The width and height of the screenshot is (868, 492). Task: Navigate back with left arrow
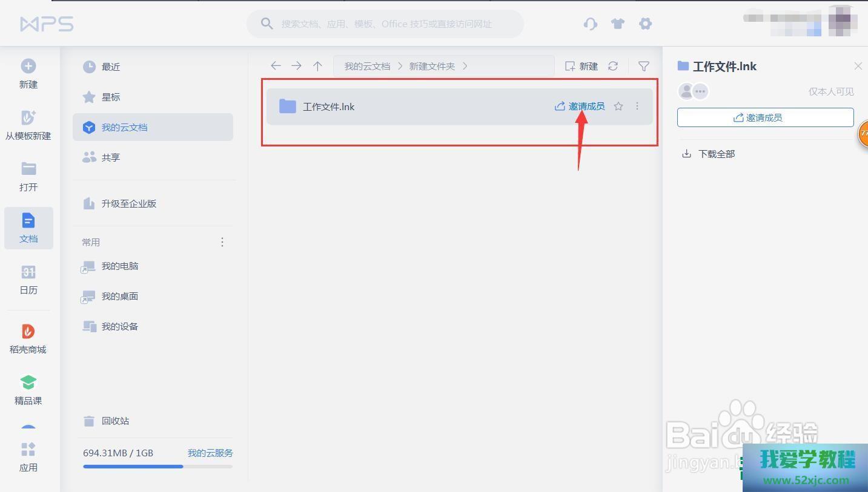coord(276,66)
